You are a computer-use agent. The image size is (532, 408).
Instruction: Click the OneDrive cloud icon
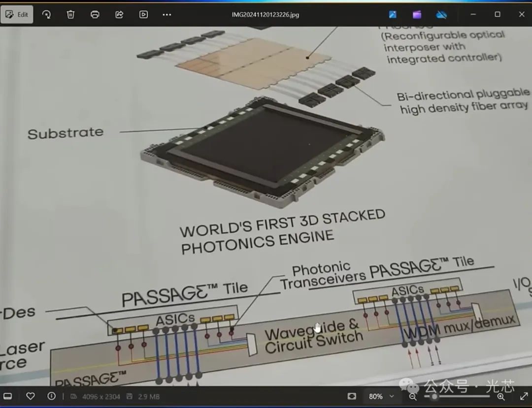(x=441, y=15)
